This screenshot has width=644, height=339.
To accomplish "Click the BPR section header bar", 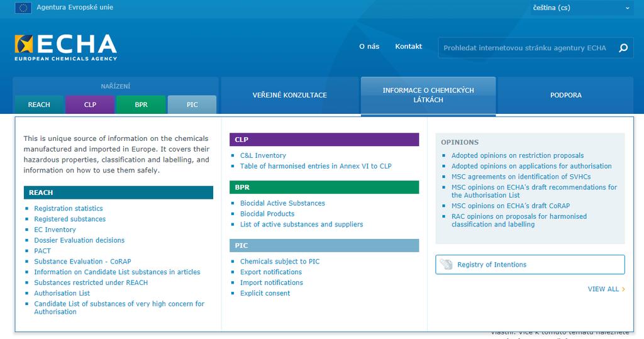I will pyautogui.click(x=324, y=187).
